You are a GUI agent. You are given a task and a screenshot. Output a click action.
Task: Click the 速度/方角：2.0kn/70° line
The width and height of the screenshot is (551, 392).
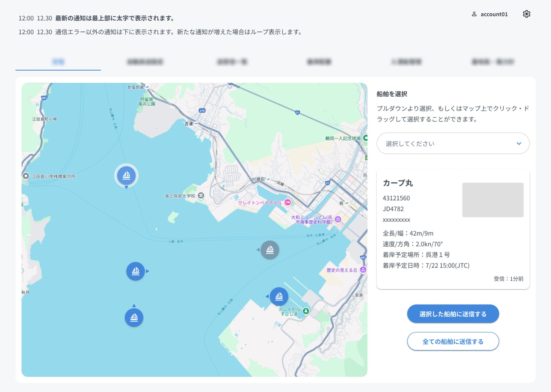point(413,244)
